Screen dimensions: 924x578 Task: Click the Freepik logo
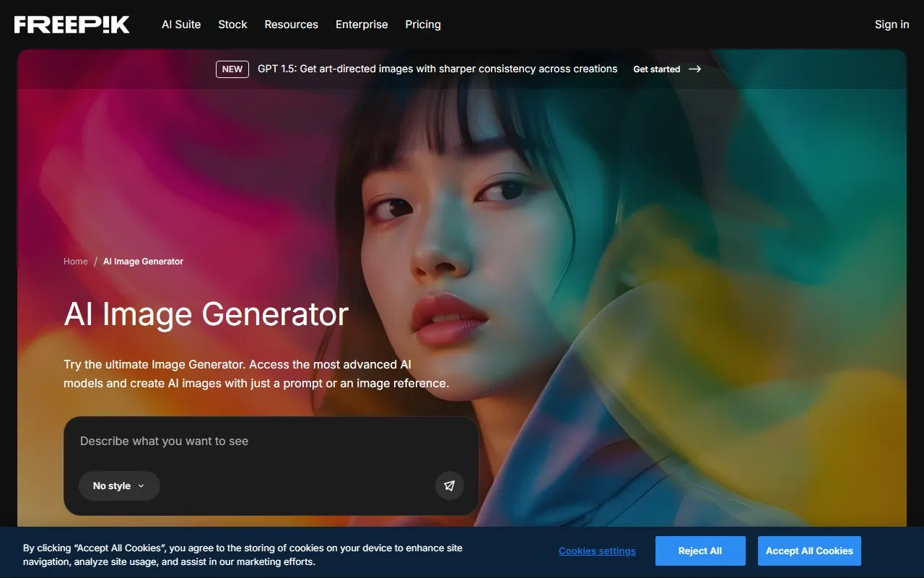[71, 24]
